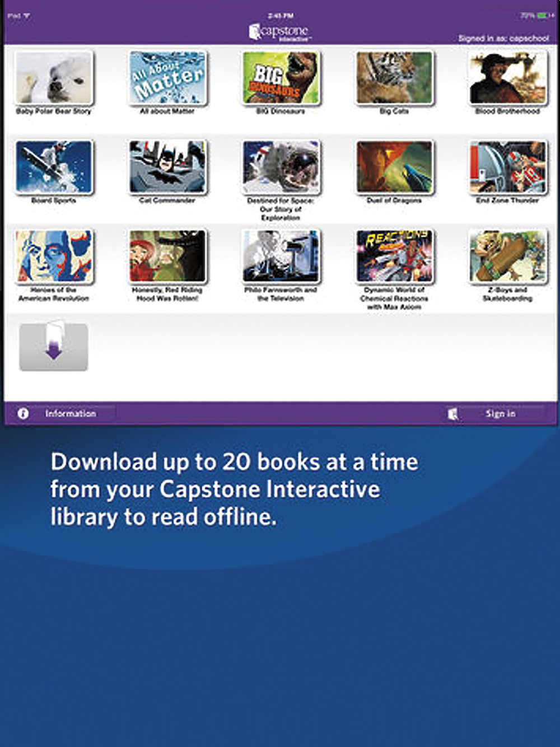Viewport: 560px width, 747px height.
Task: Open the Blood Brotherhood book cover
Action: point(508,77)
